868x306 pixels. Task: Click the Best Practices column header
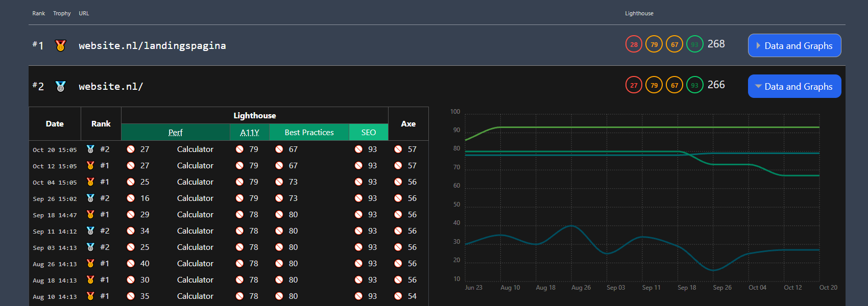pos(309,132)
